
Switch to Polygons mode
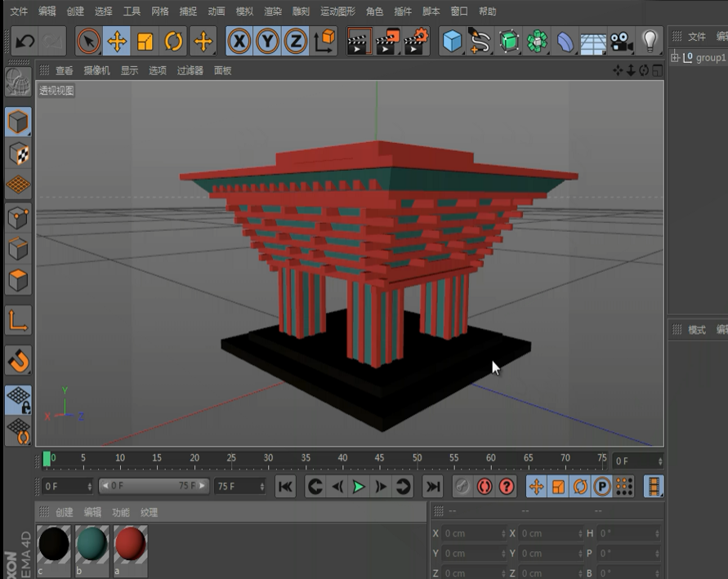[18, 280]
